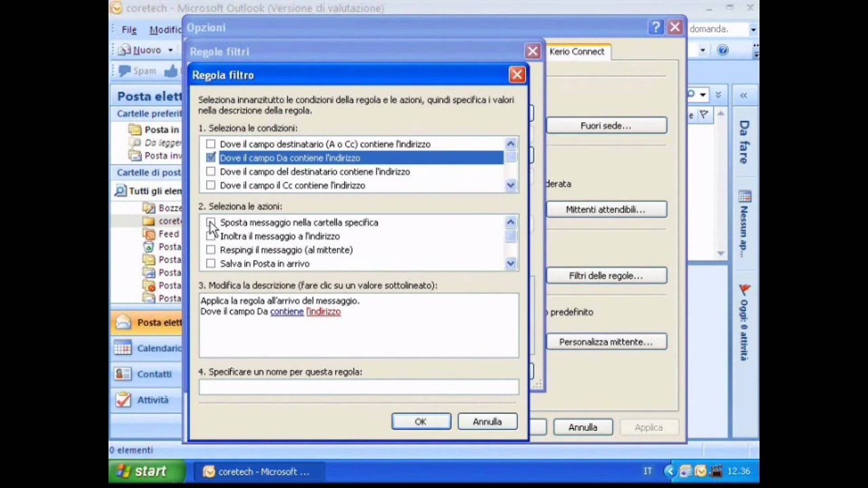Click the Opzioni dialog help button
This screenshot has width=868, height=488.
[656, 27]
